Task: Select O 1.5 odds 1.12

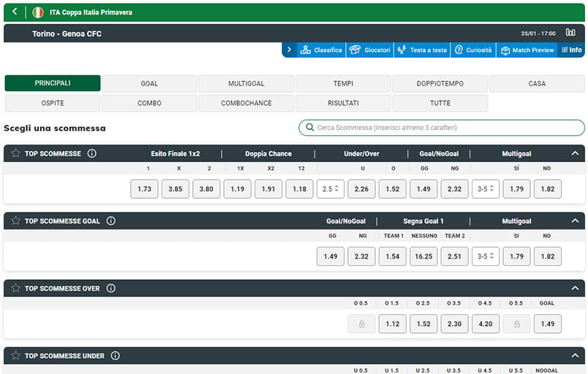Action: tap(393, 324)
